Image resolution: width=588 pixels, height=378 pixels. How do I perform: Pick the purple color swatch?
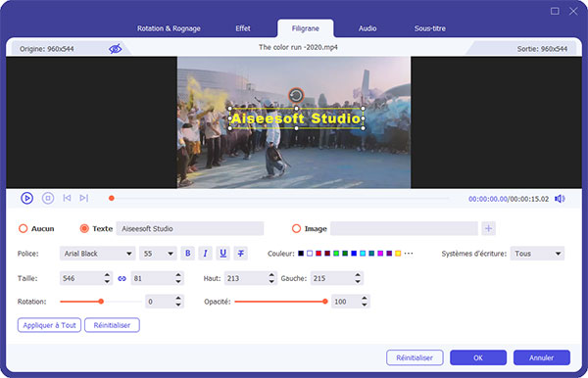389,254
